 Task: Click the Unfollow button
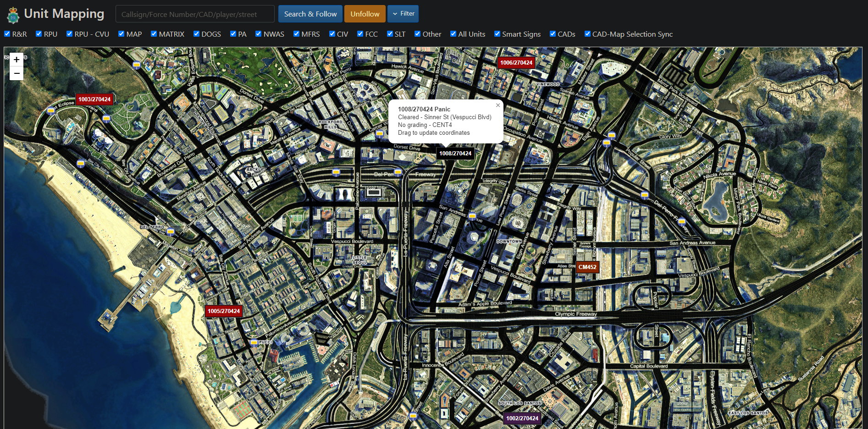click(x=365, y=14)
